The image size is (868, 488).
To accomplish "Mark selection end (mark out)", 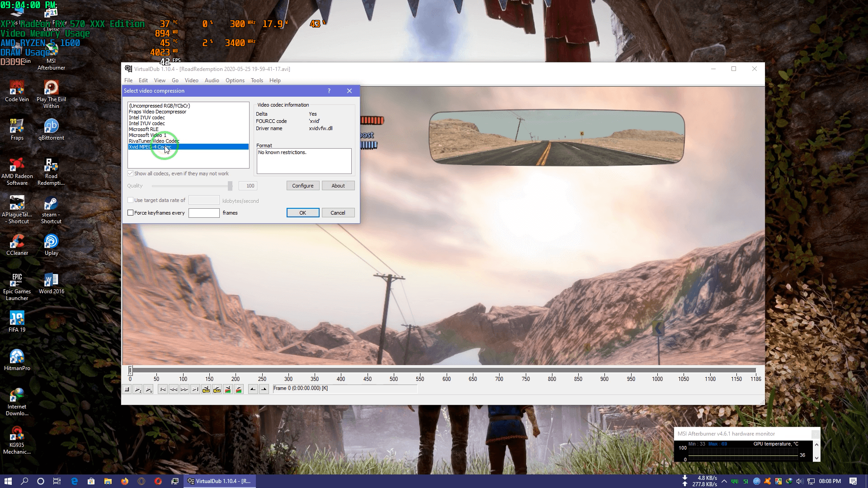I will [x=264, y=389].
